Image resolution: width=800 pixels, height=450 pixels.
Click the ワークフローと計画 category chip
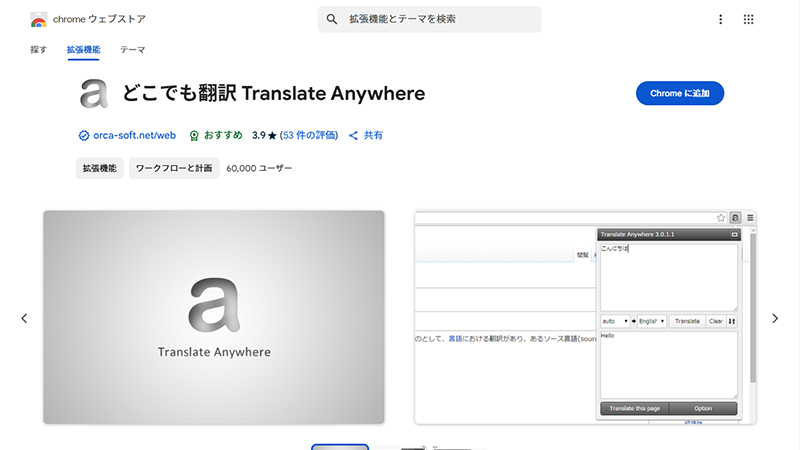174,168
